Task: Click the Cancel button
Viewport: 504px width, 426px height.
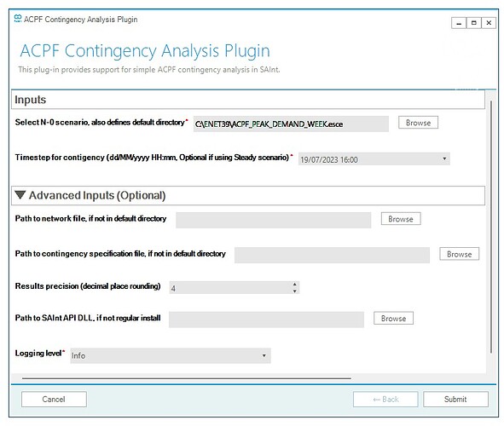Action: [54, 400]
